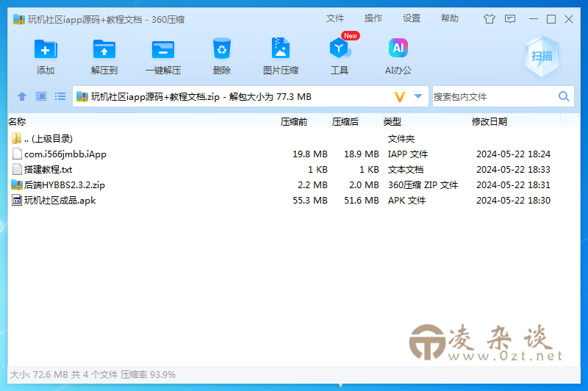Click the 添加 (Add) toolbar icon
The image size is (588, 391).
(x=46, y=49)
